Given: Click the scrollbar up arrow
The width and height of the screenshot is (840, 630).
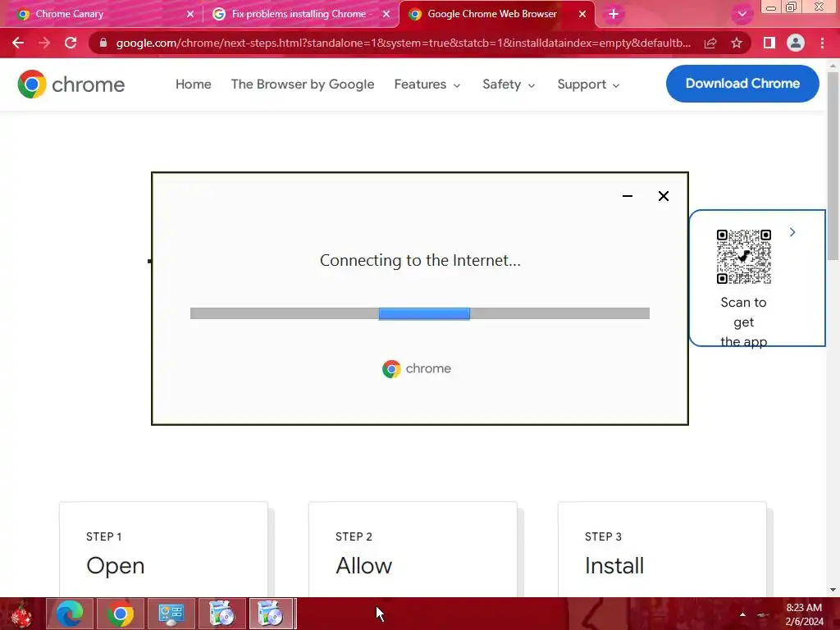Looking at the screenshot, I should pos(833,66).
